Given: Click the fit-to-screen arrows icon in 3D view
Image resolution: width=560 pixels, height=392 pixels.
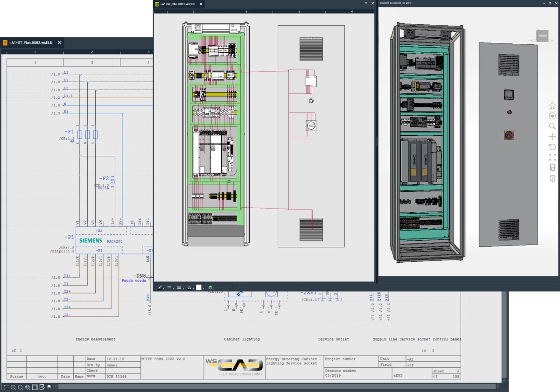Looking at the screenshot, I should pyautogui.click(x=552, y=157).
